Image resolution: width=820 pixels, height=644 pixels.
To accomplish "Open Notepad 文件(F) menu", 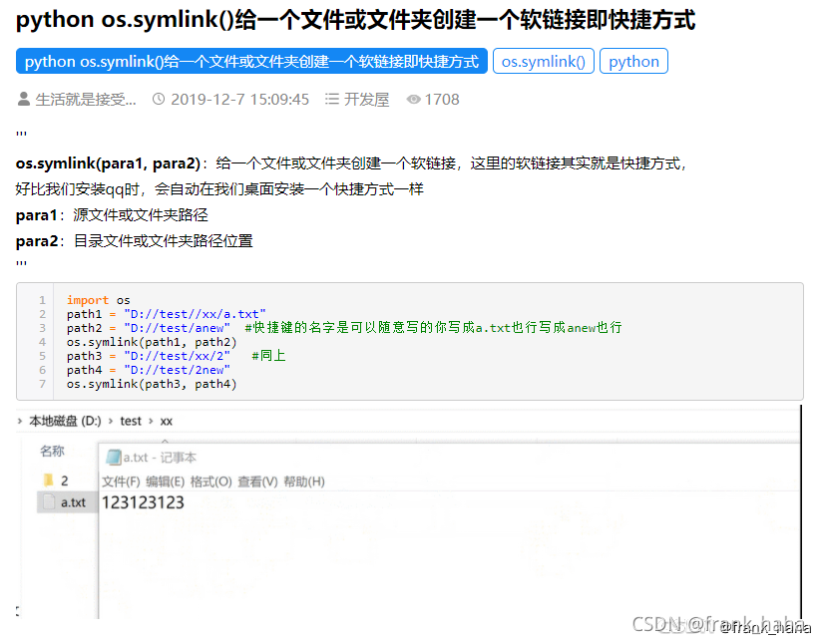I will tap(121, 482).
